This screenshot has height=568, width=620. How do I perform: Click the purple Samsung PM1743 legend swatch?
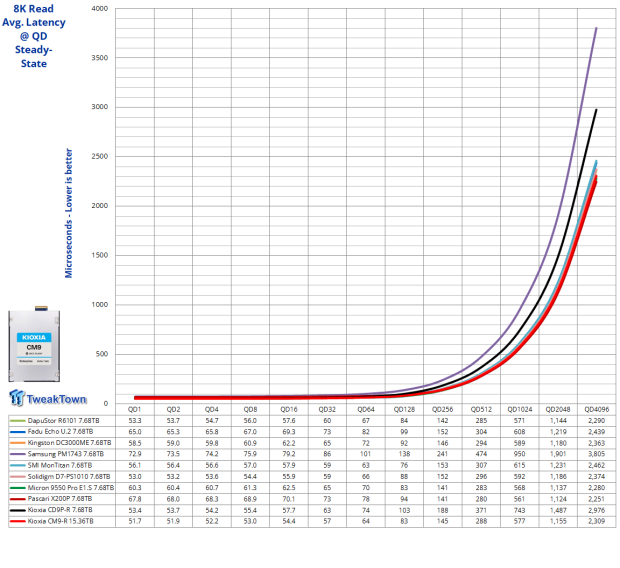pos(17,454)
